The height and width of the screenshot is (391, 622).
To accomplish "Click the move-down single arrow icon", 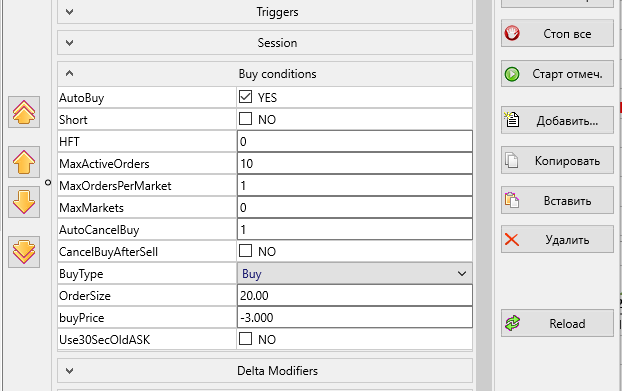I will (24, 202).
